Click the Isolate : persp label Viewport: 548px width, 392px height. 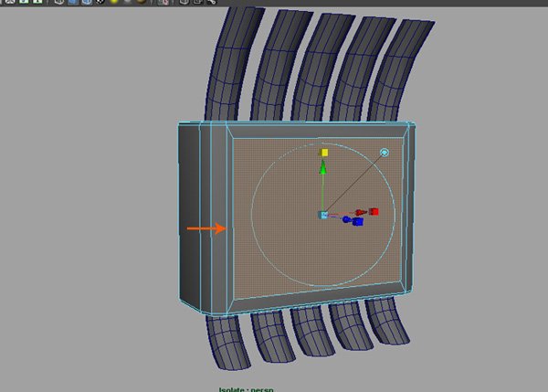(x=246, y=389)
